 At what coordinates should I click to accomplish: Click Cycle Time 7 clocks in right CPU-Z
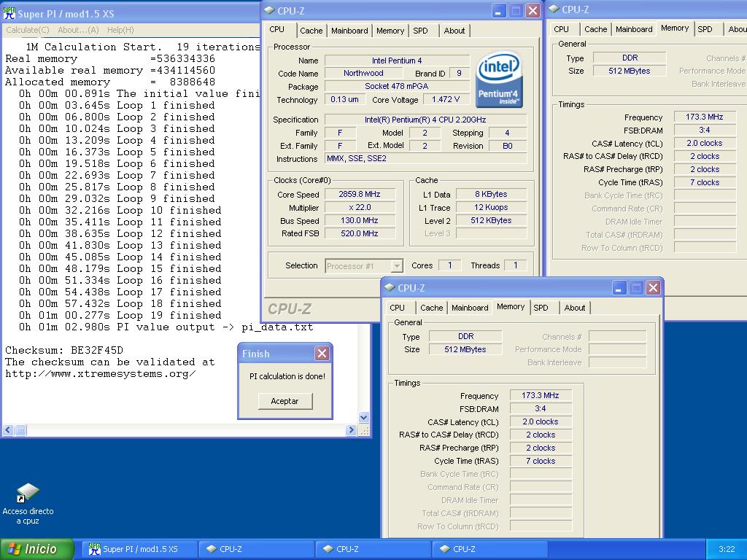coord(705,182)
